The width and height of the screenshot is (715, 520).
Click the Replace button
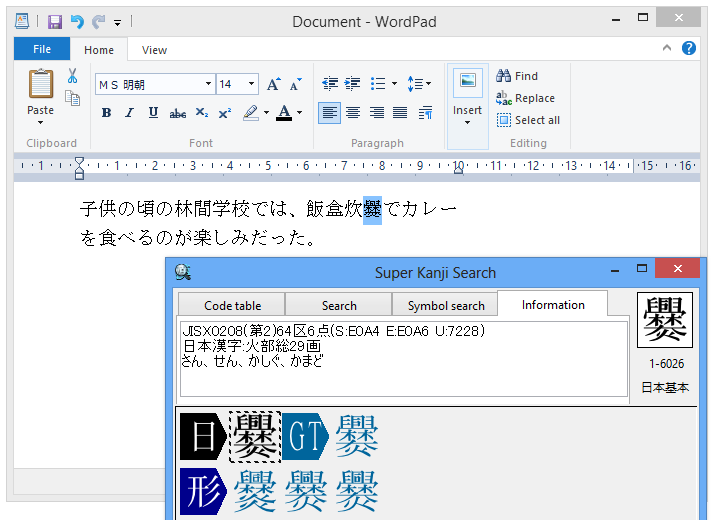[526, 98]
